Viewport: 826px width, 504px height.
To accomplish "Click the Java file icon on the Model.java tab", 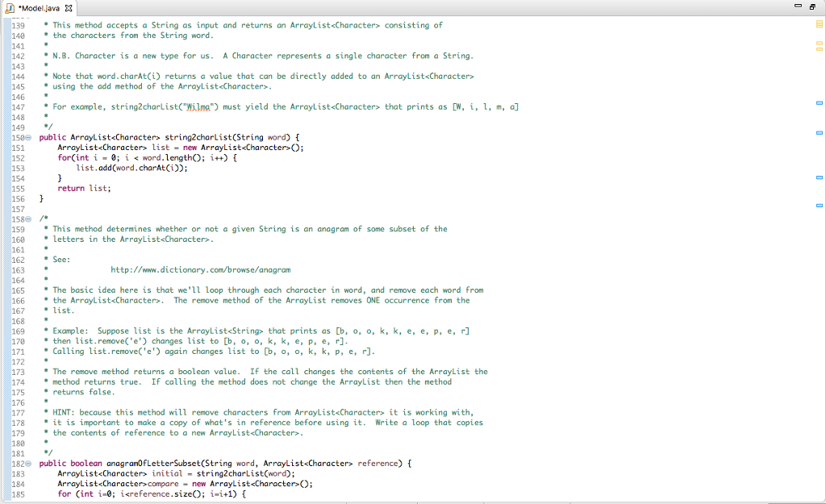I will (11, 6).
